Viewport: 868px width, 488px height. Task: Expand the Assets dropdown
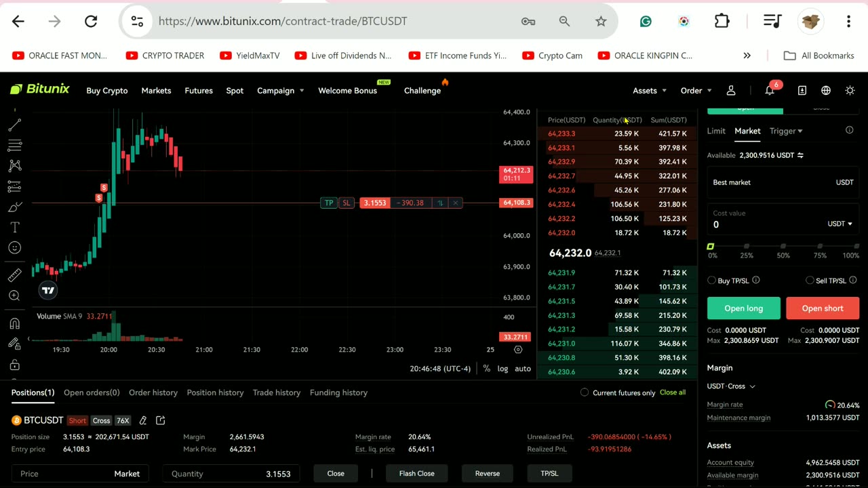click(x=650, y=90)
